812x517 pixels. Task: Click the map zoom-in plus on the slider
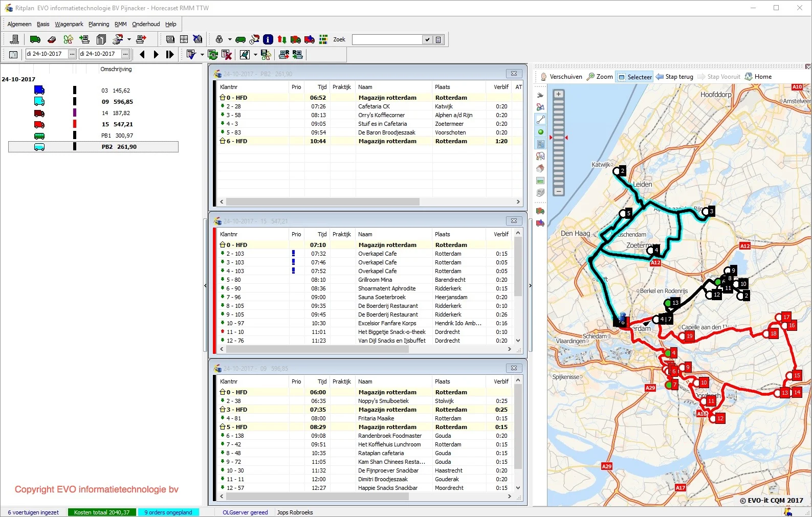click(559, 94)
